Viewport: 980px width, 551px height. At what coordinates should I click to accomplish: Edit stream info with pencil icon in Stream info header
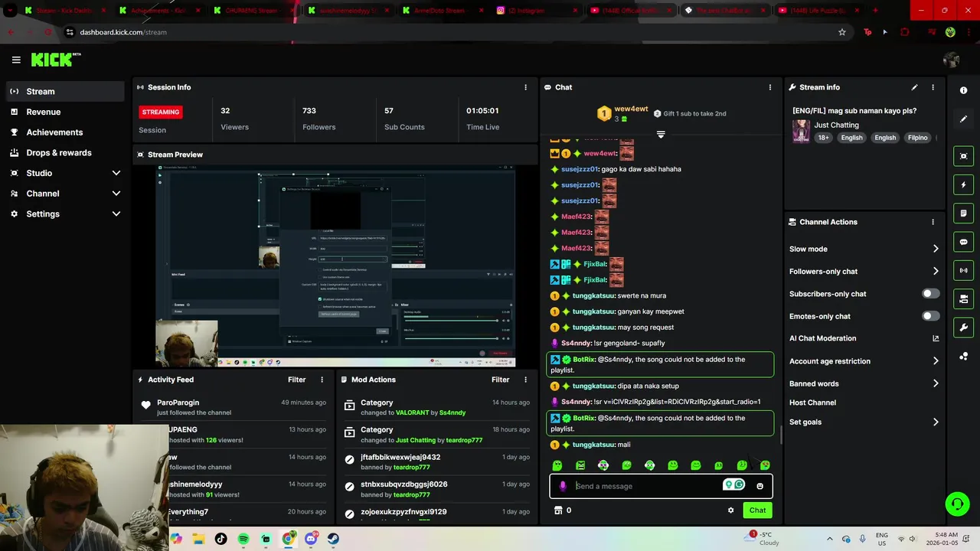(x=914, y=87)
